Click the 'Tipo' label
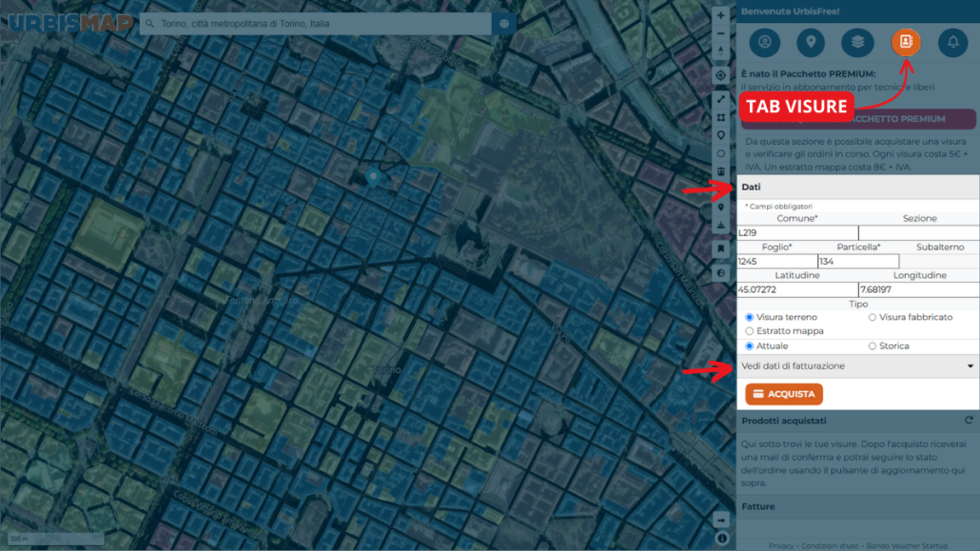Viewport: 980px width, 551px height. (858, 304)
